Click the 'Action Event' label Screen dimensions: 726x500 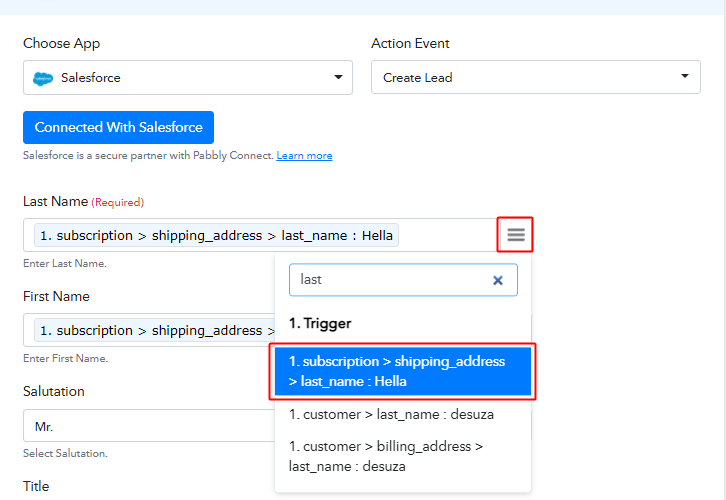tap(410, 43)
